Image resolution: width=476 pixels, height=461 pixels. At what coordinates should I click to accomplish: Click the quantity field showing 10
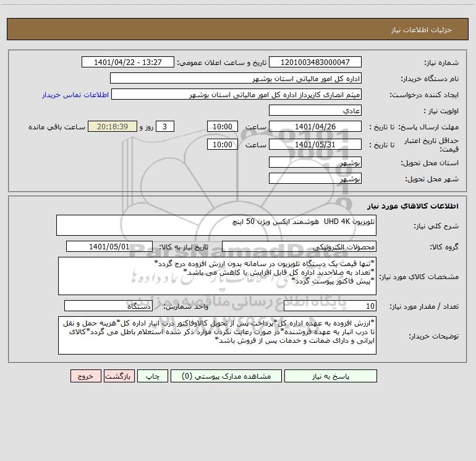pyautogui.click(x=330, y=306)
